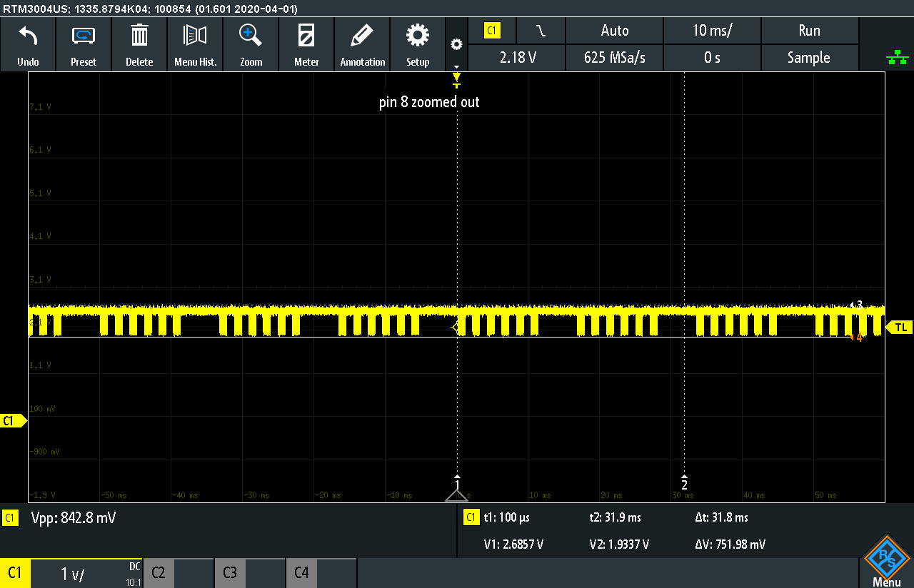914x588 pixels.
Task: Select the t1: 100 µs cursor readout
Action: 506,517
